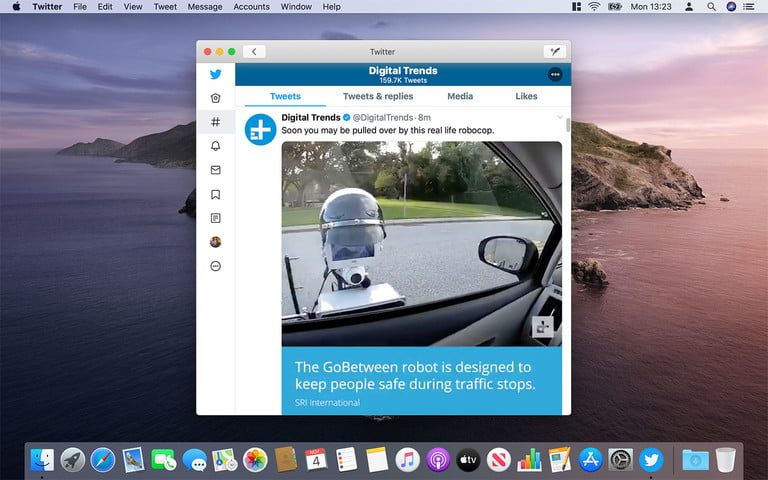Click the Wi-Fi status icon
The image size is (768, 480).
(594, 7)
